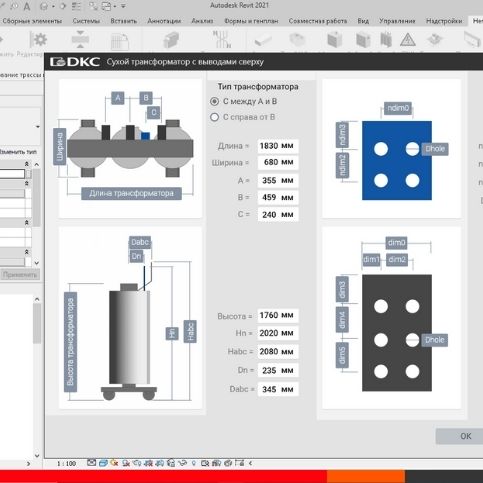The width and height of the screenshot is (483, 483).
Task: Open the Формы и генплан tab
Action: [251, 21]
